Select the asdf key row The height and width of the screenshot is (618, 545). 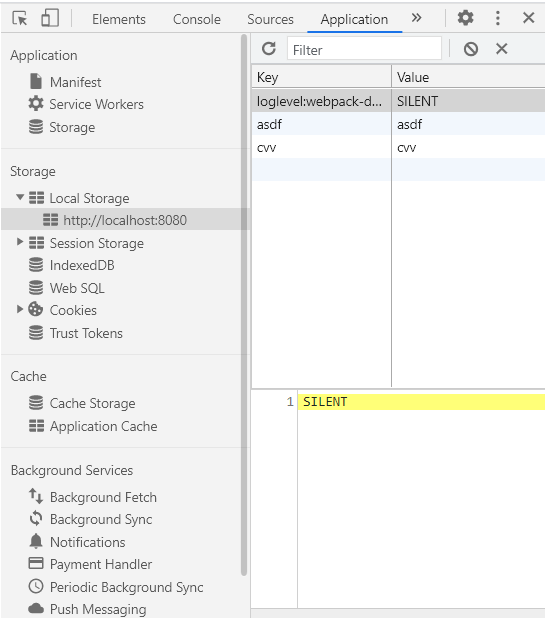(398, 125)
